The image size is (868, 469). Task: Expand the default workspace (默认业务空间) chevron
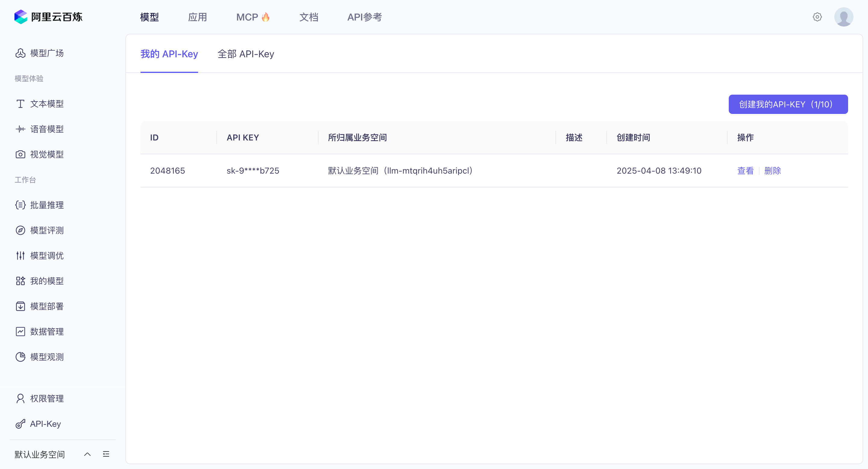pos(87,454)
